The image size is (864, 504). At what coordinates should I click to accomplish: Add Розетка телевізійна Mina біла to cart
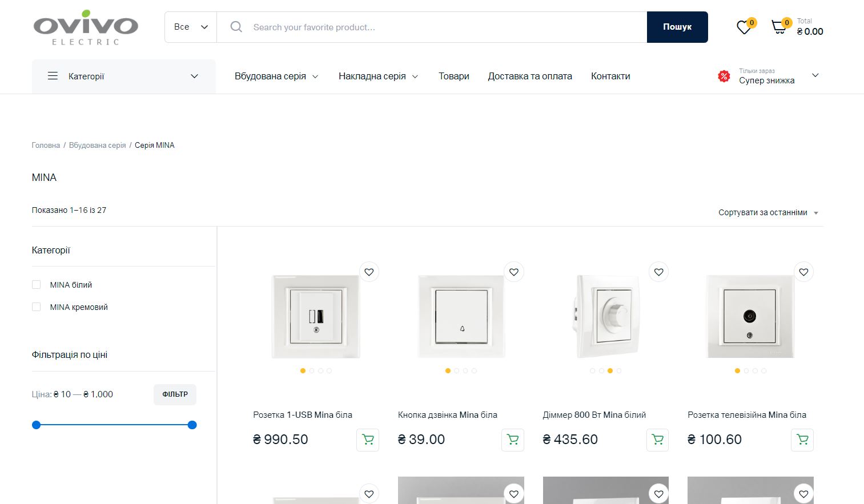tap(802, 440)
